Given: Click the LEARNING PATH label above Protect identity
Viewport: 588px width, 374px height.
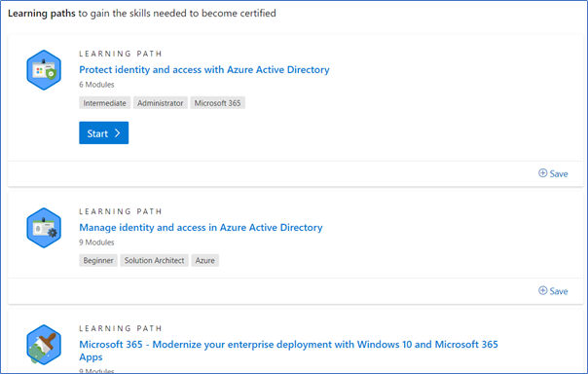Looking at the screenshot, I should click(x=121, y=54).
